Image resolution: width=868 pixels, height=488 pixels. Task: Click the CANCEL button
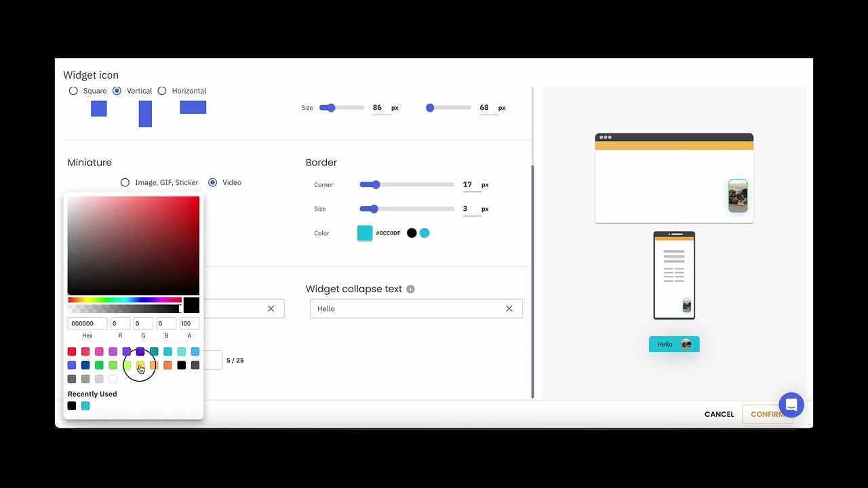click(x=719, y=414)
